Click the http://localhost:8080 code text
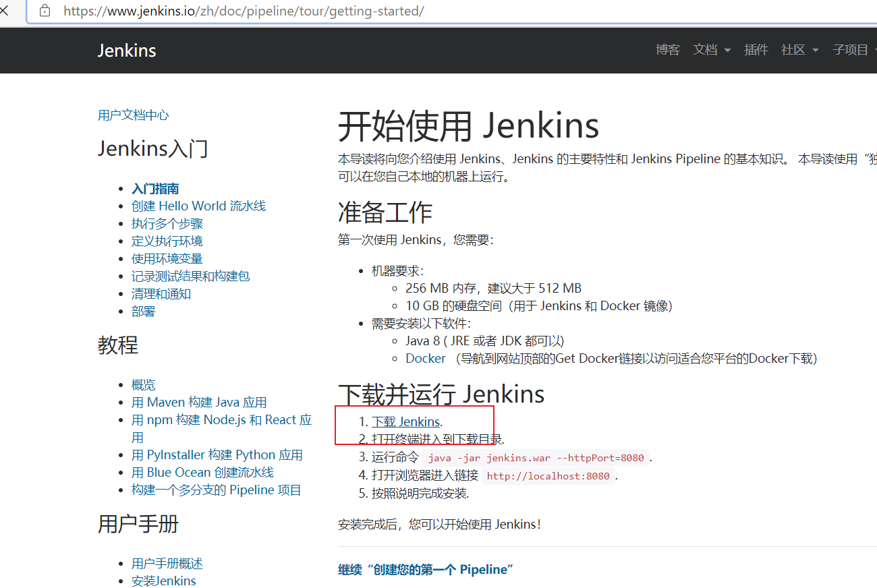 [548, 476]
